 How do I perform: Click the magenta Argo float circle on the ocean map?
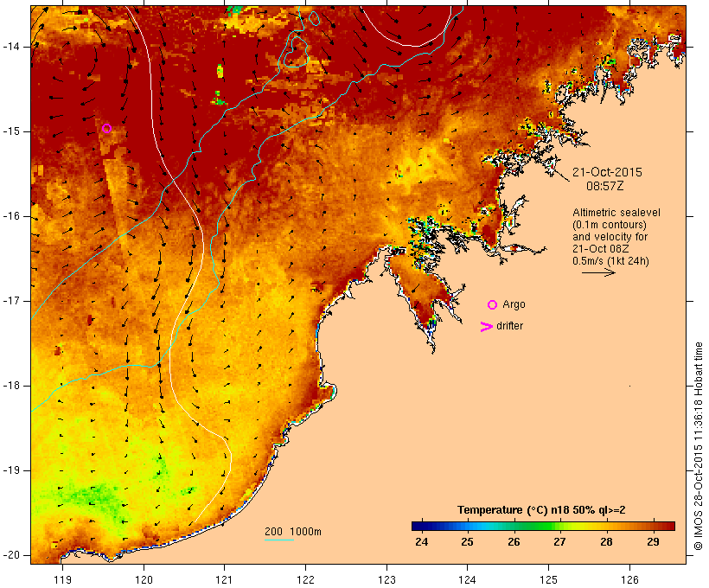pyautogui.click(x=106, y=129)
